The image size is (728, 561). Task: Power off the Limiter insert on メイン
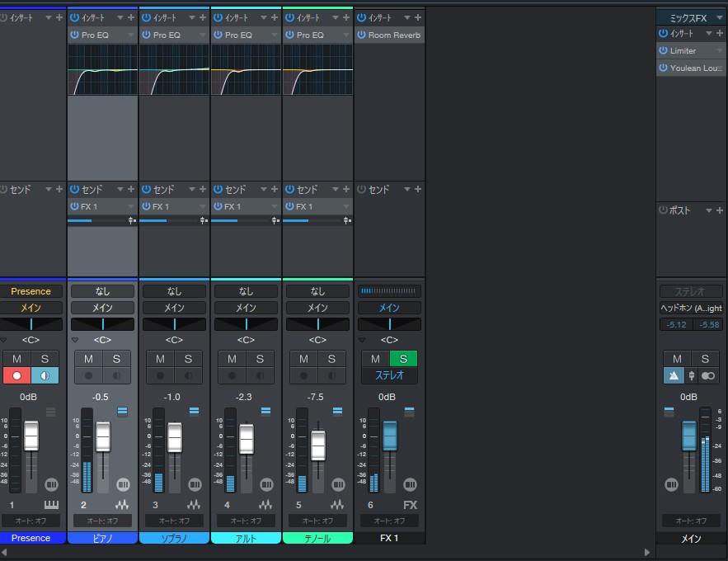pos(664,50)
